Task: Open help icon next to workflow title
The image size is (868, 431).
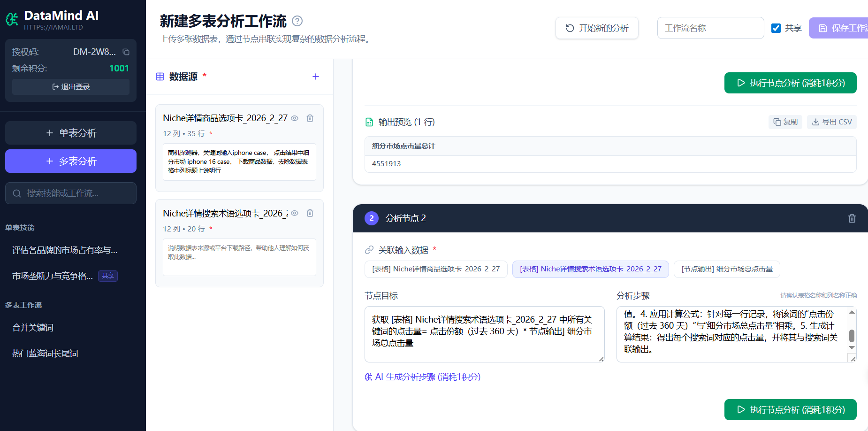Action: click(x=297, y=21)
